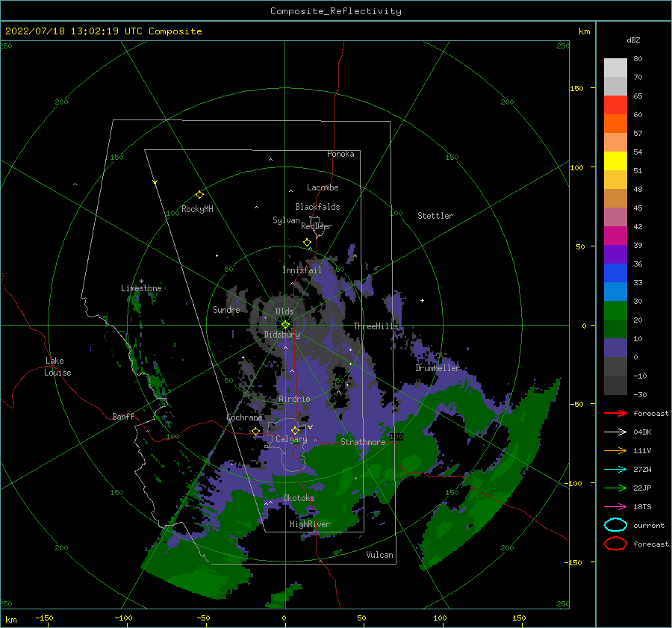The image size is (672, 628).
Task: Select the yellow swatch between 54 and 51
Action: point(615,161)
